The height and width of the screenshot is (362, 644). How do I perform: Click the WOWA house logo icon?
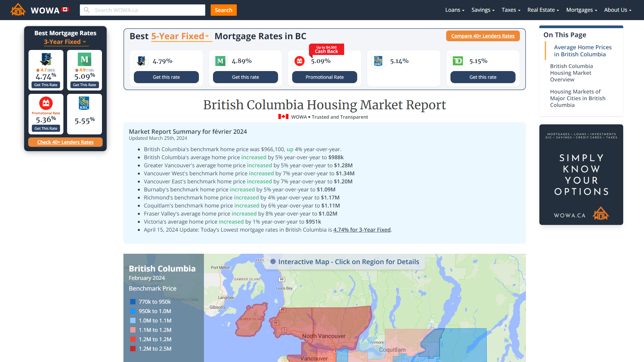click(18, 10)
